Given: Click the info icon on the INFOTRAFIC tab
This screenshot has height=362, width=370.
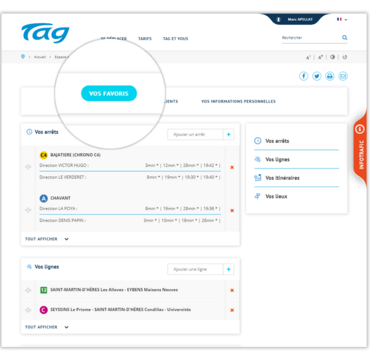Looking at the screenshot, I should (x=360, y=129).
